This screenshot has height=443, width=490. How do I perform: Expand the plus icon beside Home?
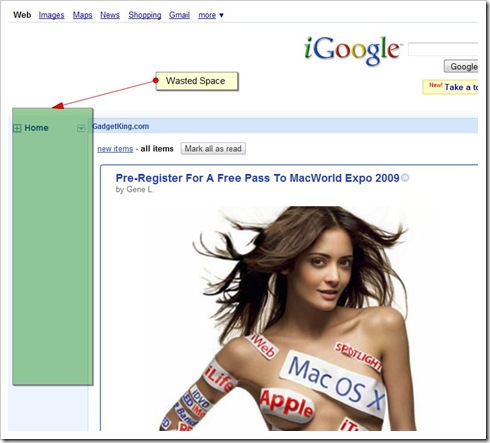tap(17, 128)
